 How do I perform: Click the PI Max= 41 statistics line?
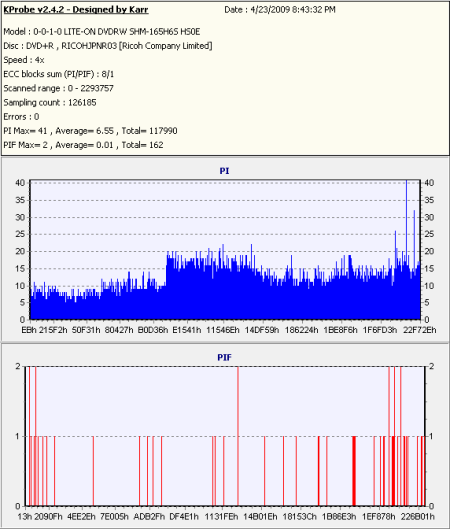click(x=90, y=131)
